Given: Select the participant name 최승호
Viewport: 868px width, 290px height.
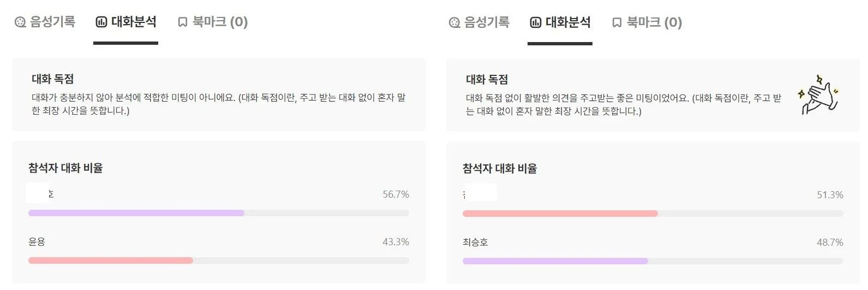Looking at the screenshot, I should pyautogui.click(x=475, y=242).
